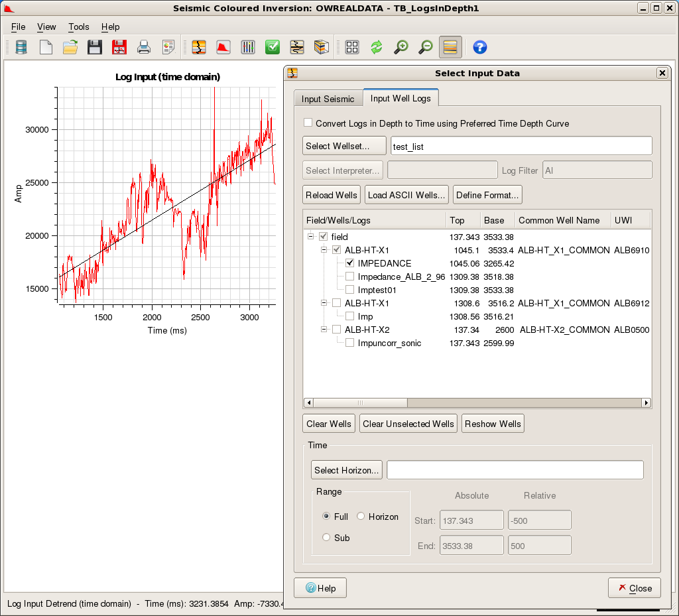
Task: Open the Help menu
Action: pos(111,27)
